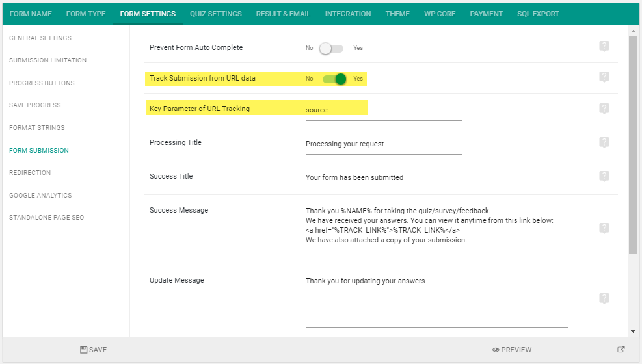Preview the form with Preview button
The width and height of the screenshot is (642, 364).
click(x=512, y=350)
